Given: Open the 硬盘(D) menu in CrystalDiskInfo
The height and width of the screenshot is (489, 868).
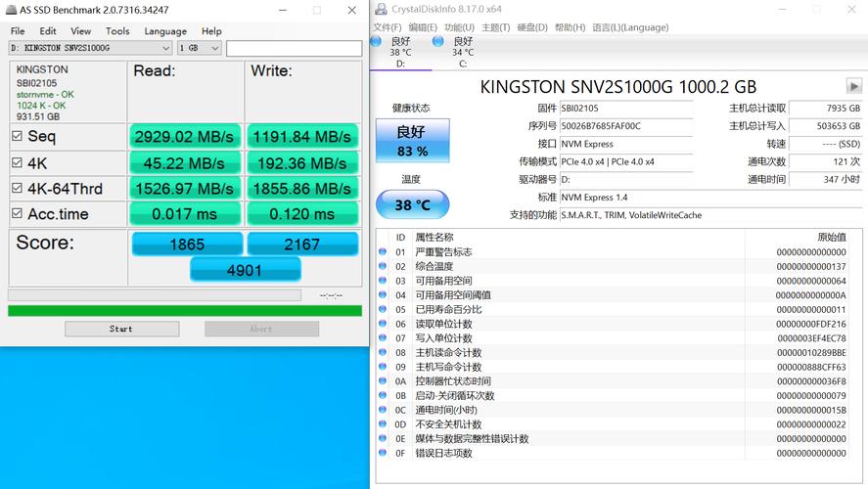Looking at the screenshot, I should point(532,27).
